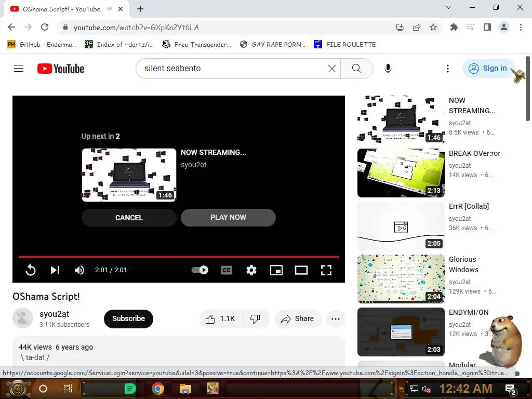Toggle Chrome side panel

pos(487,27)
